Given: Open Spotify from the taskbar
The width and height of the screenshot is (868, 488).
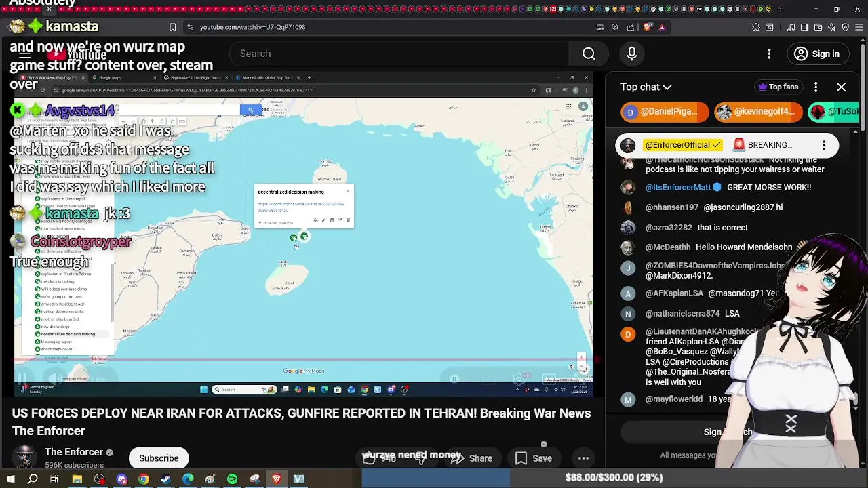Looking at the screenshot, I should click(x=232, y=479).
